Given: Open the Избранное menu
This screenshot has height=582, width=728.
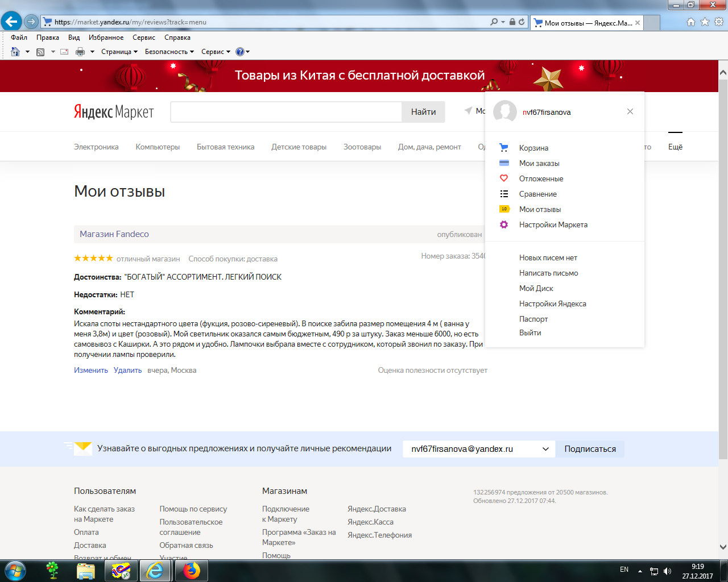Looking at the screenshot, I should pos(106,38).
